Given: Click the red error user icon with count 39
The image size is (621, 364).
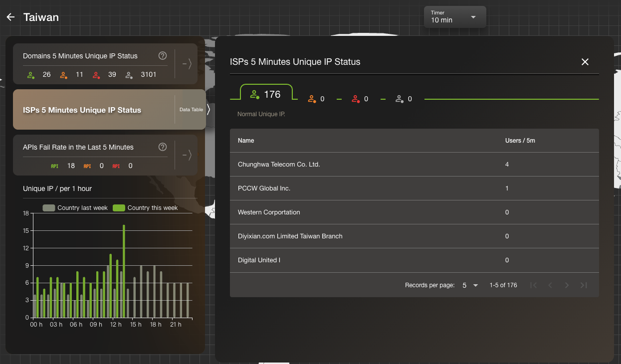Looking at the screenshot, I should (96, 75).
